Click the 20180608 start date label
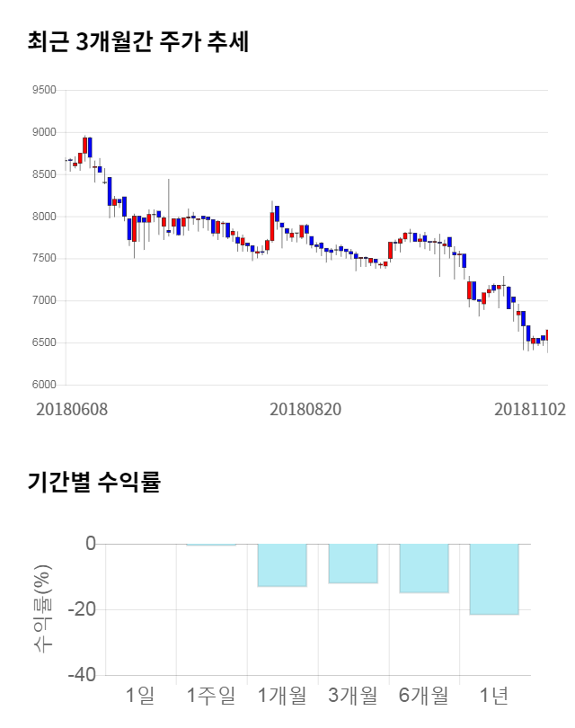This screenshot has height=728, width=575. click(x=72, y=409)
